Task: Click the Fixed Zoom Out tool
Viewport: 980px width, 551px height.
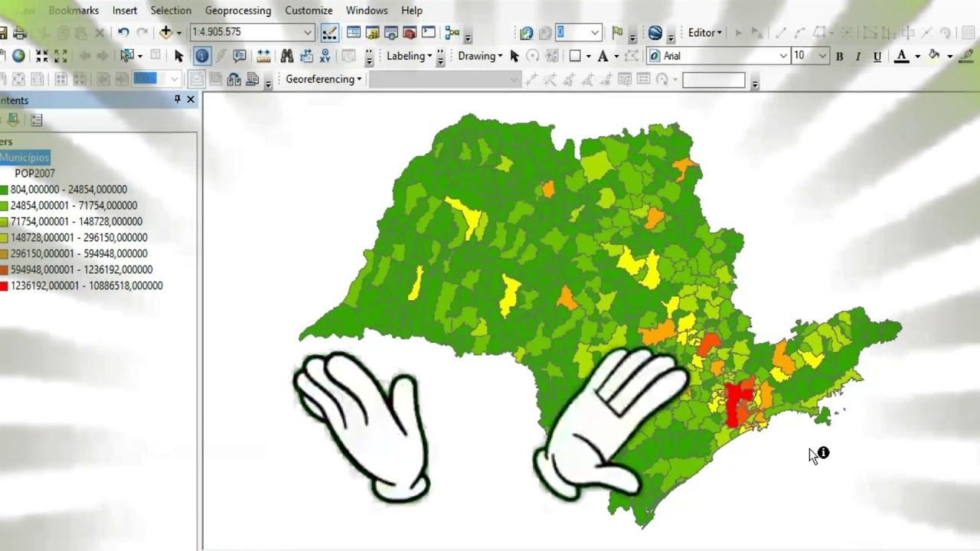Action: point(60,56)
